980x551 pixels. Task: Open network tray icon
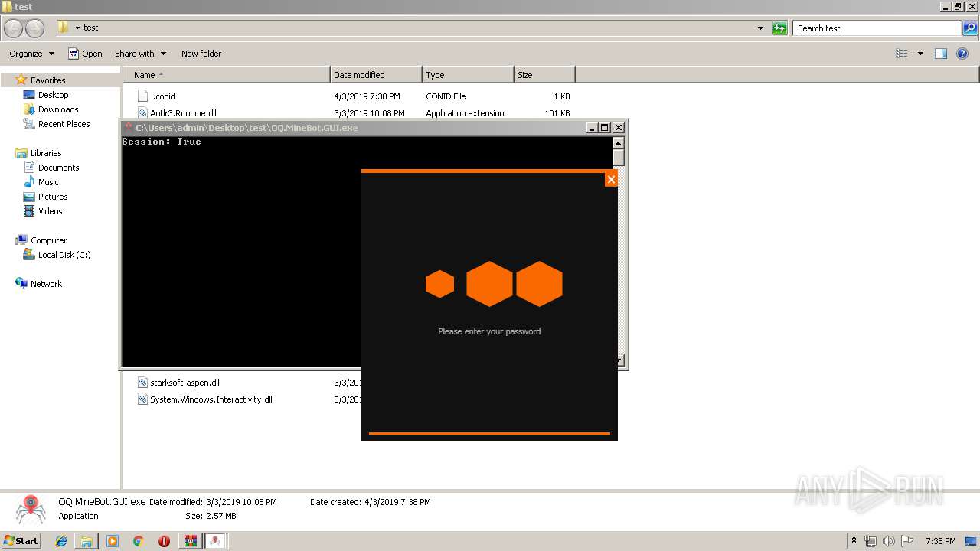pyautogui.click(x=871, y=541)
